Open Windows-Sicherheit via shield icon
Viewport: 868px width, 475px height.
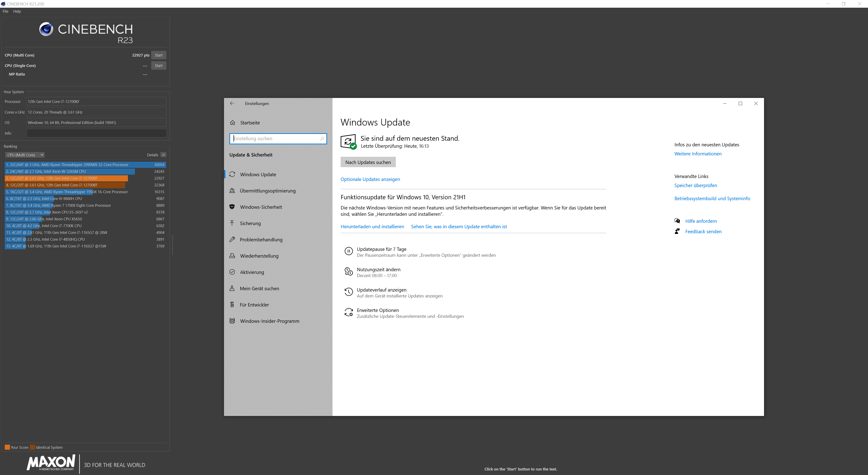tap(232, 207)
